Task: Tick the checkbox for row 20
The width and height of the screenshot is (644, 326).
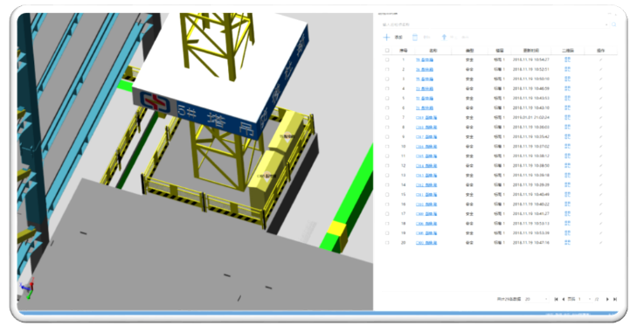Action: (x=387, y=243)
